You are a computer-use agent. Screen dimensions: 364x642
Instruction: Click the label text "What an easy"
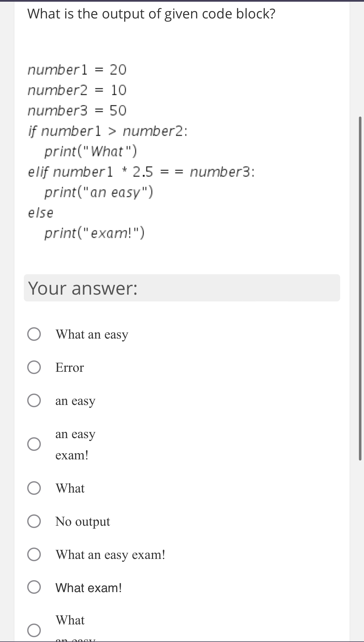pos(92,334)
